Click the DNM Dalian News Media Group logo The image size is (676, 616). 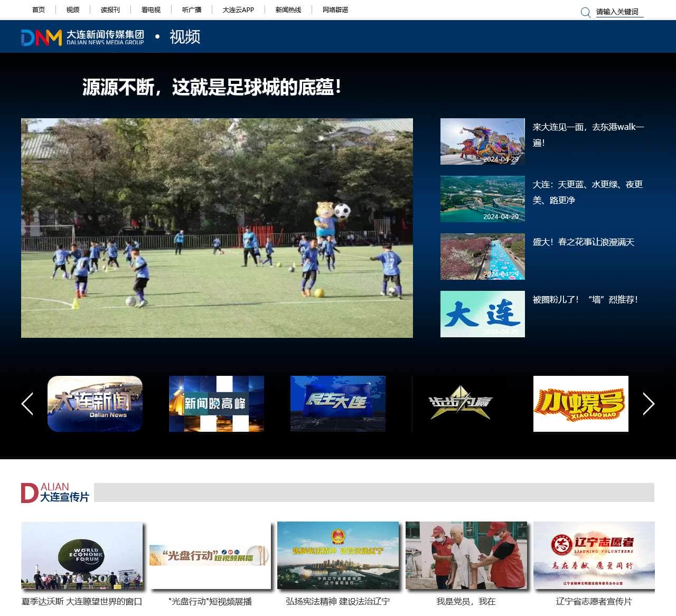[x=84, y=36]
